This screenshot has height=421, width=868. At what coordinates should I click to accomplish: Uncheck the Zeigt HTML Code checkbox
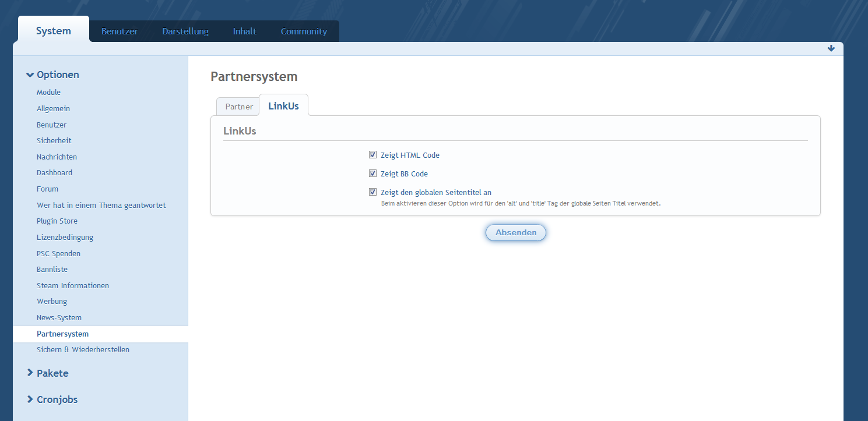[372, 155]
